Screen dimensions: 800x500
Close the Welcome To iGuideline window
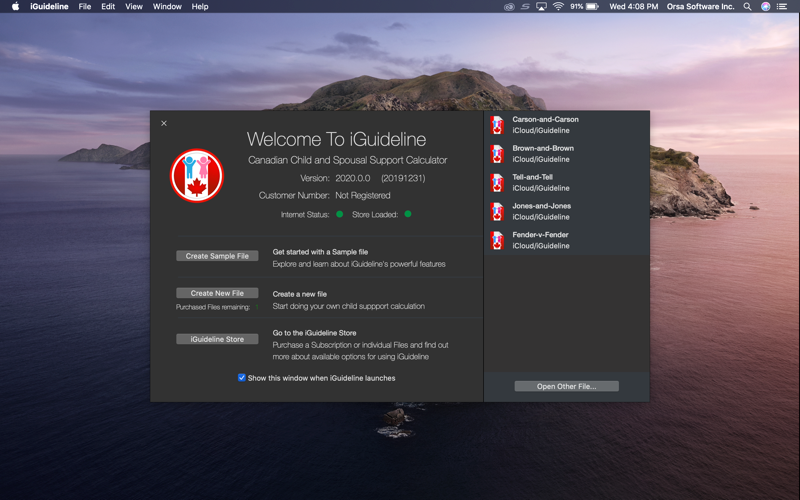pos(164,123)
